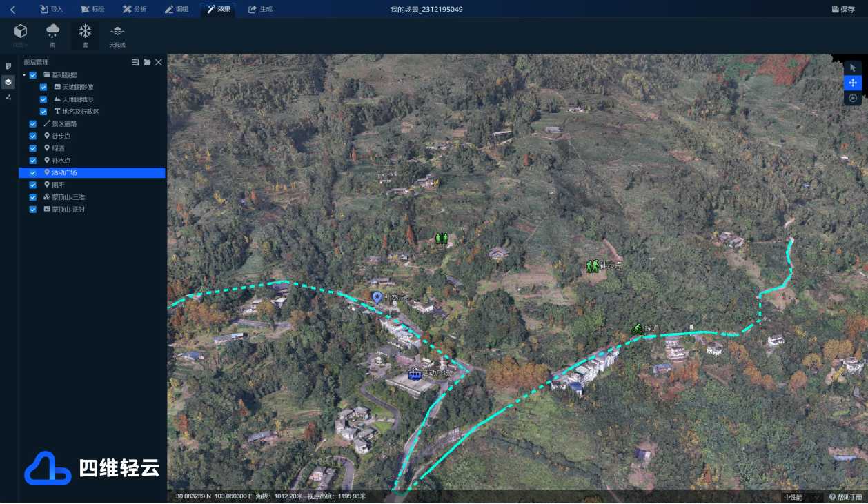Viewport: 868px width, 504px height.
Task: Select the 天地图影像 layer
Action: [x=73, y=87]
